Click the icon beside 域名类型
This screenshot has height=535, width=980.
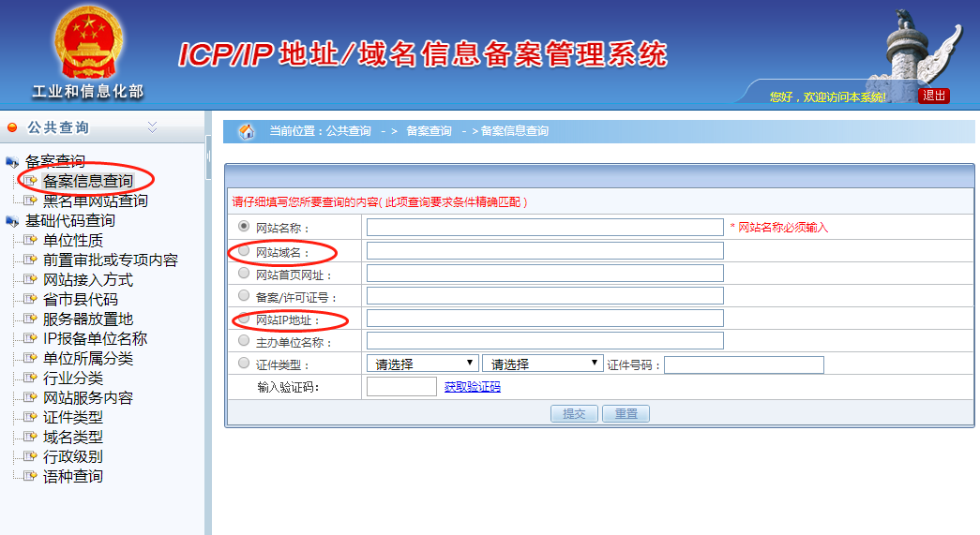(x=30, y=437)
